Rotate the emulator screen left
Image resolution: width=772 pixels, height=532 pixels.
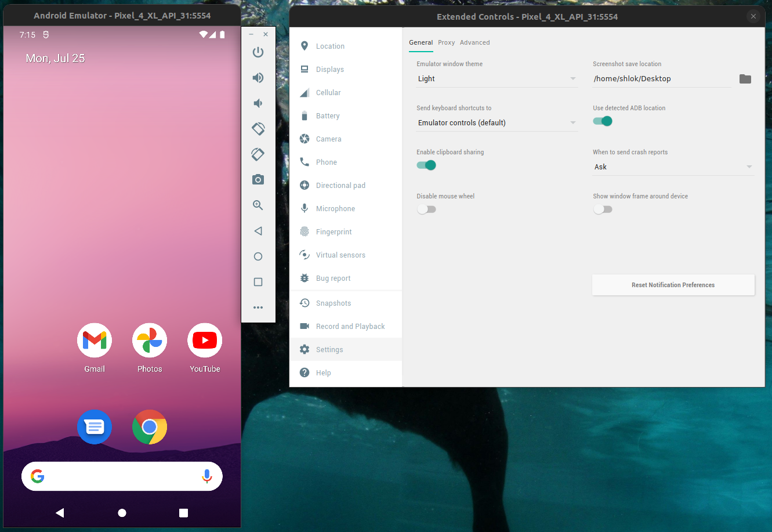(x=258, y=129)
